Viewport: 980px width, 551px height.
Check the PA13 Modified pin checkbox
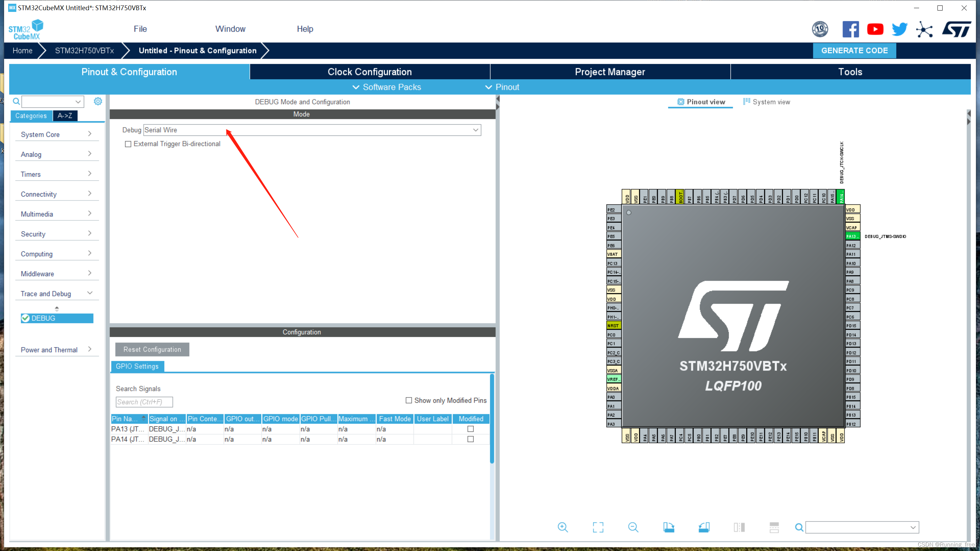[x=471, y=429]
